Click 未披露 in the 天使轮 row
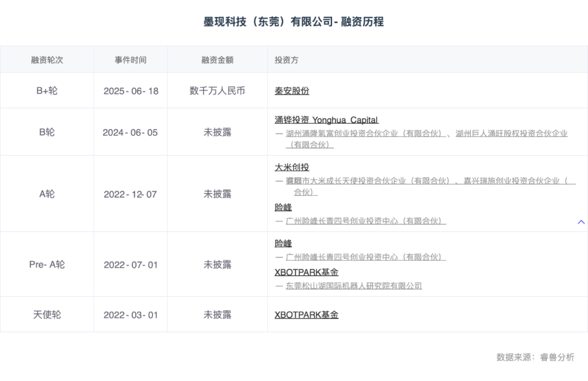 point(217,314)
